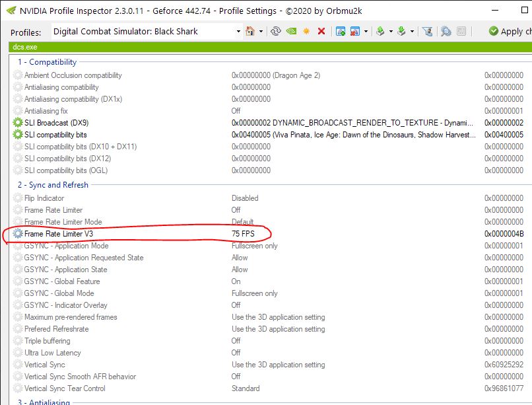Viewport: 532px width, 405px height.
Task: Export the profile with the green up arrow icon
Action: coord(380,31)
